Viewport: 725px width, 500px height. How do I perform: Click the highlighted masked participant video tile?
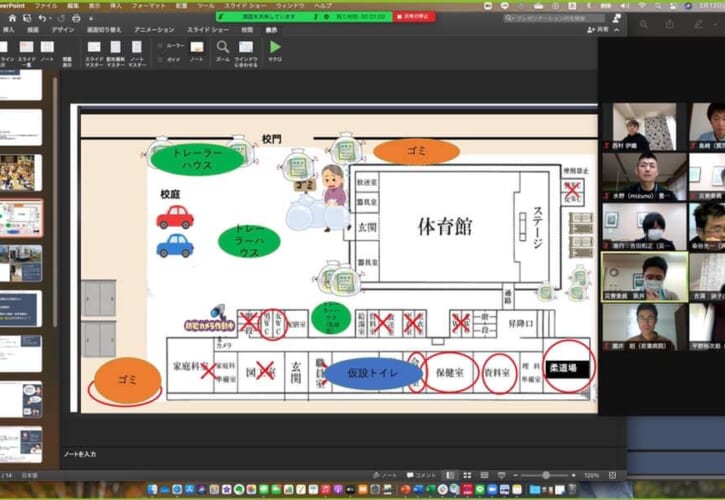pos(645,277)
